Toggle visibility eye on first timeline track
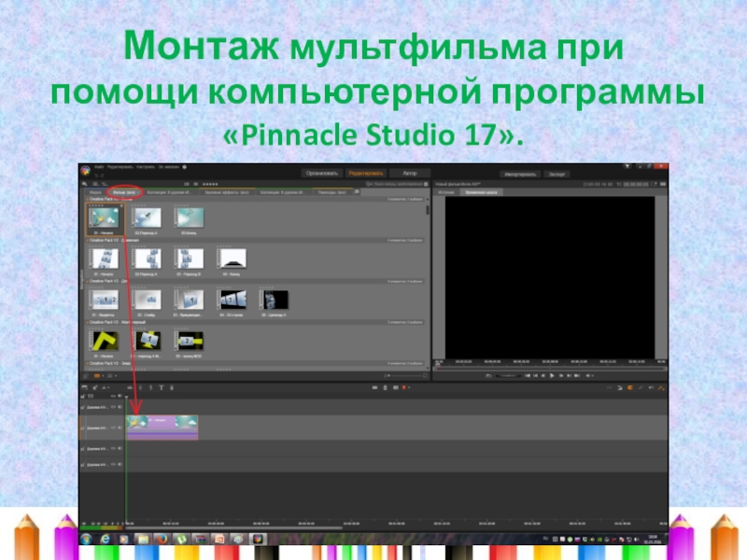The width and height of the screenshot is (747, 560). pos(113,407)
